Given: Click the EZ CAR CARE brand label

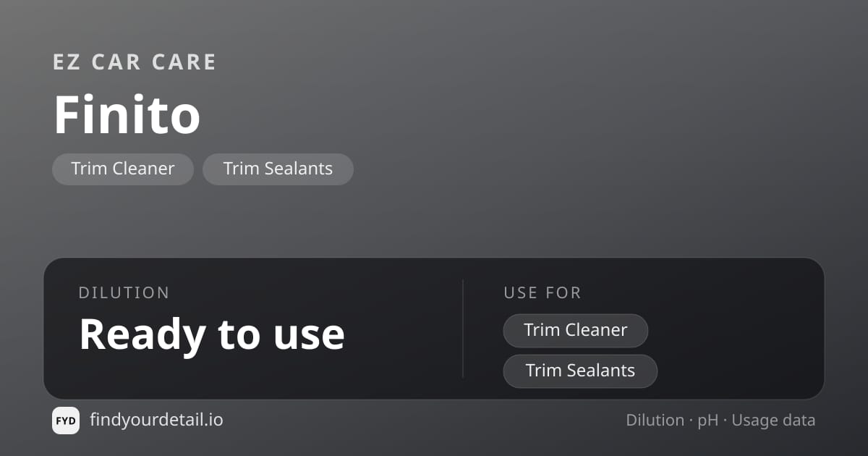Looking at the screenshot, I should pos(135,62).
